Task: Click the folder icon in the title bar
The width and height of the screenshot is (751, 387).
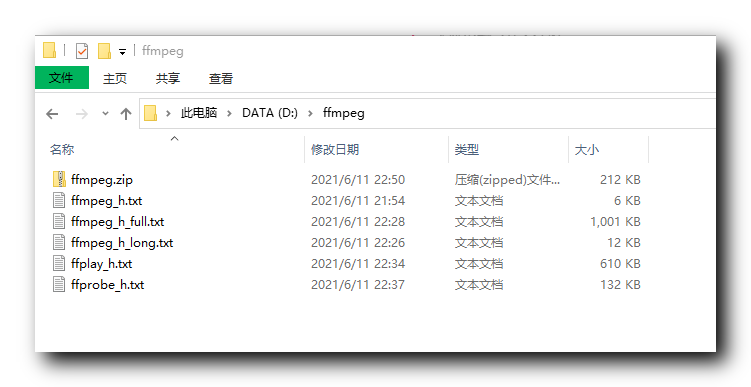Action: [x=49, y=50]
